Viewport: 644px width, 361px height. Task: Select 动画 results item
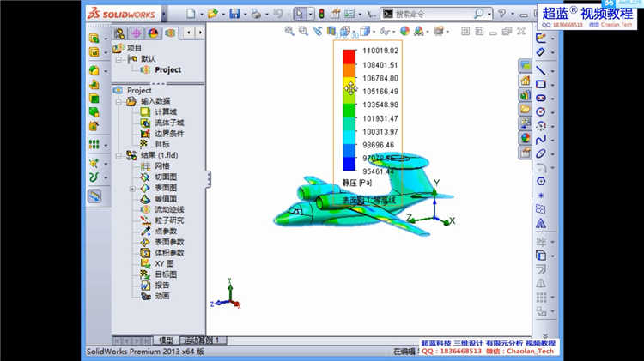pyautogui.click(x=162, y=296)
